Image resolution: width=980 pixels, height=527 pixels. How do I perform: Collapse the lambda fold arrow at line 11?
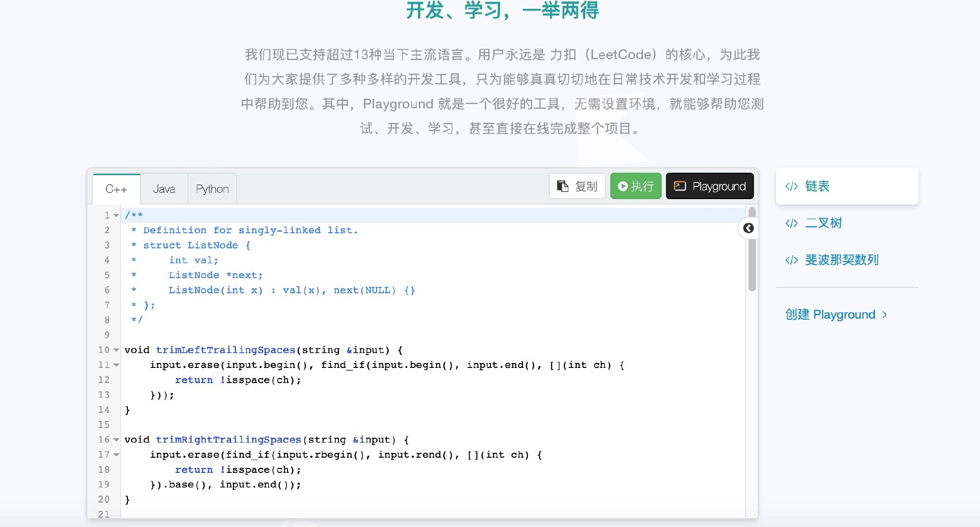(x=116, y=365)
